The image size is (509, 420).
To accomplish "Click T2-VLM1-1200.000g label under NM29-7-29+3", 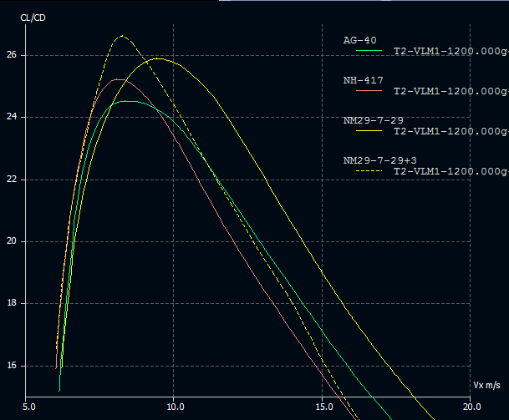I will tap(451, 171).
